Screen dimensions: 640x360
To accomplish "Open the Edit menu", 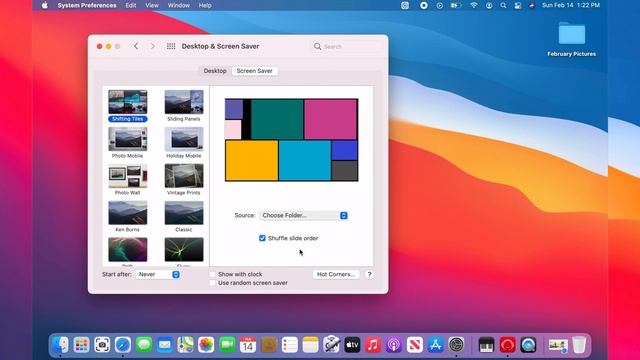I will point(131,5).
